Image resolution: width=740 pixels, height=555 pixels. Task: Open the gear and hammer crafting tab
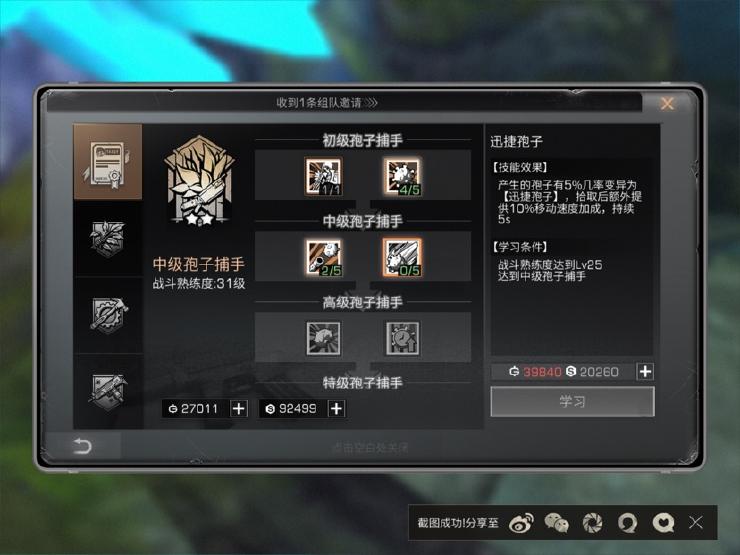click(108, 315)
